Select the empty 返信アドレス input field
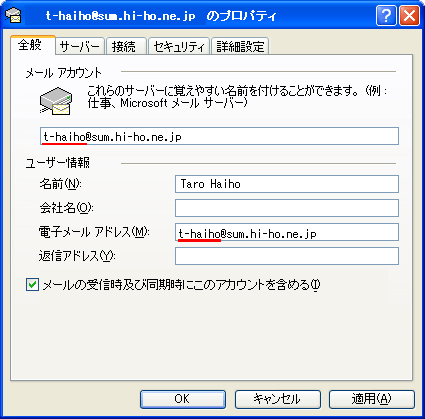The height and width of the screenshot is (419, 425). coord(287,256)
